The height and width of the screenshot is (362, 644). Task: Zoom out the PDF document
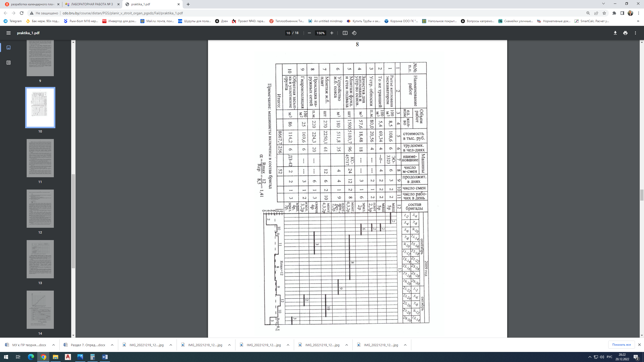[x=309, y=33]
